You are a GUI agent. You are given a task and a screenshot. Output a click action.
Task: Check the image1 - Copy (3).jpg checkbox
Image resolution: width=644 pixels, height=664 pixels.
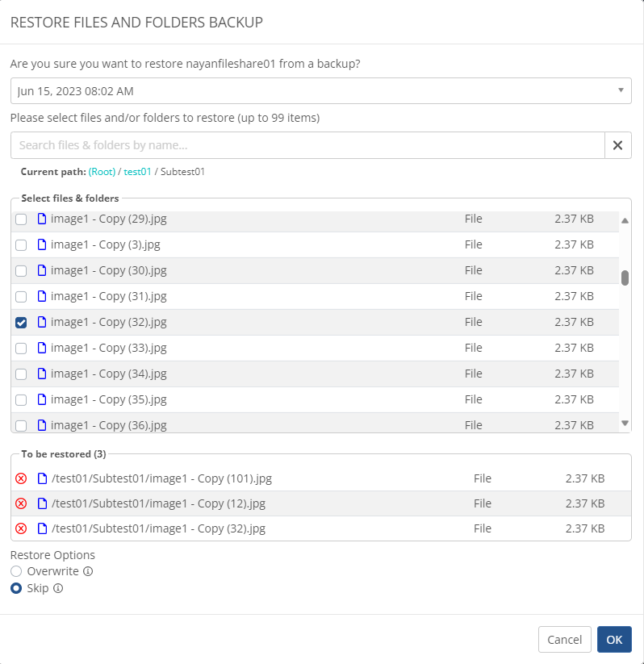21,244
